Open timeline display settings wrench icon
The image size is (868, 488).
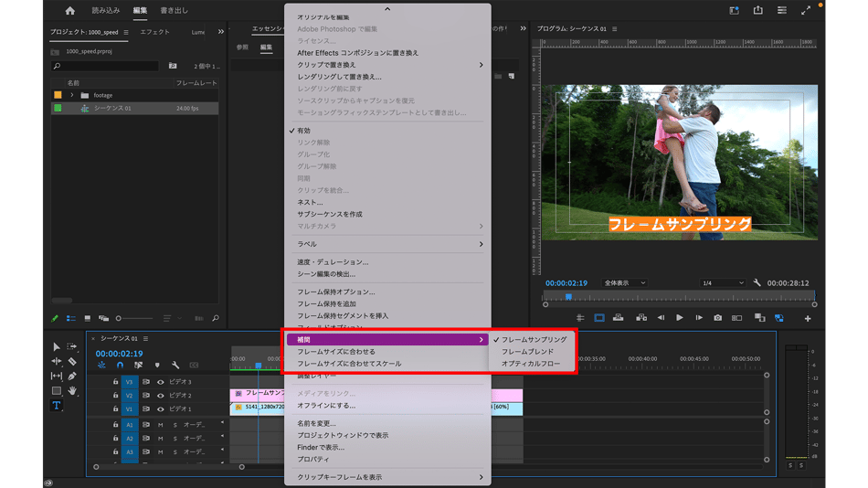(x=175, y=366)
